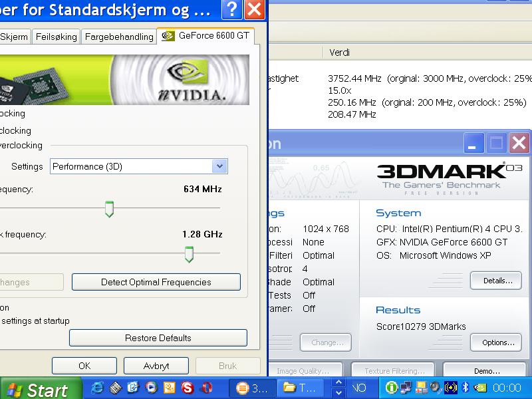The height and width of the screenshot is (399, 532).
Task: Confirm the dialog with OK
Action: [x=84, y=366]
